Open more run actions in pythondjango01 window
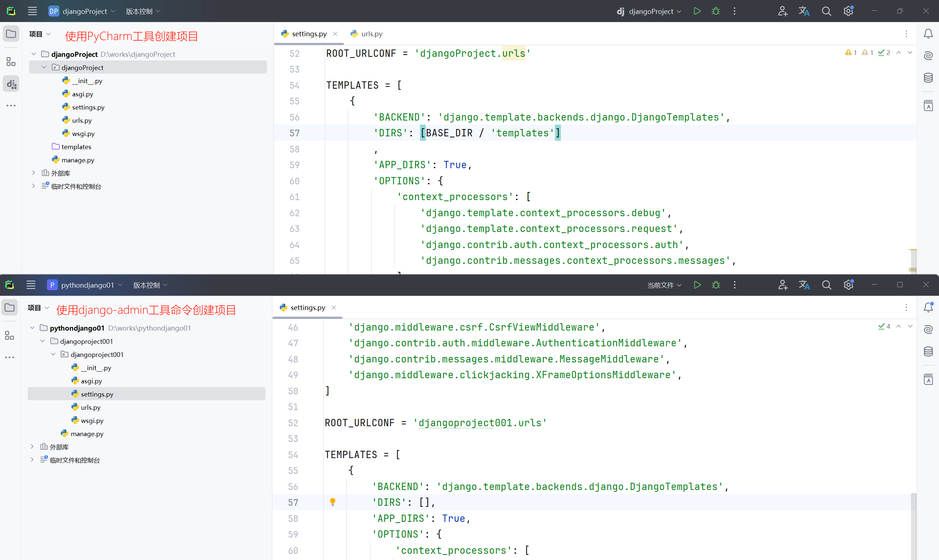 coord(734,285)
